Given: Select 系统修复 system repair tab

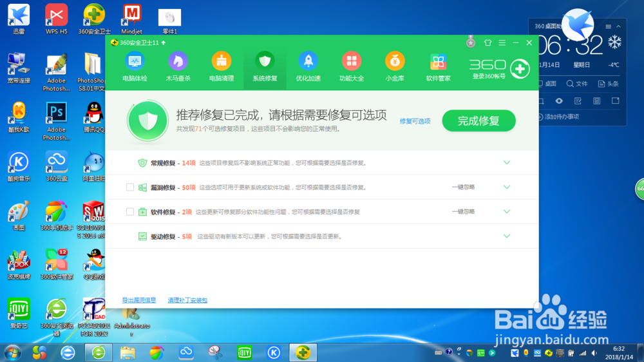Looking at the screenshot, I should pyautogui.click(x=265, y=67).
